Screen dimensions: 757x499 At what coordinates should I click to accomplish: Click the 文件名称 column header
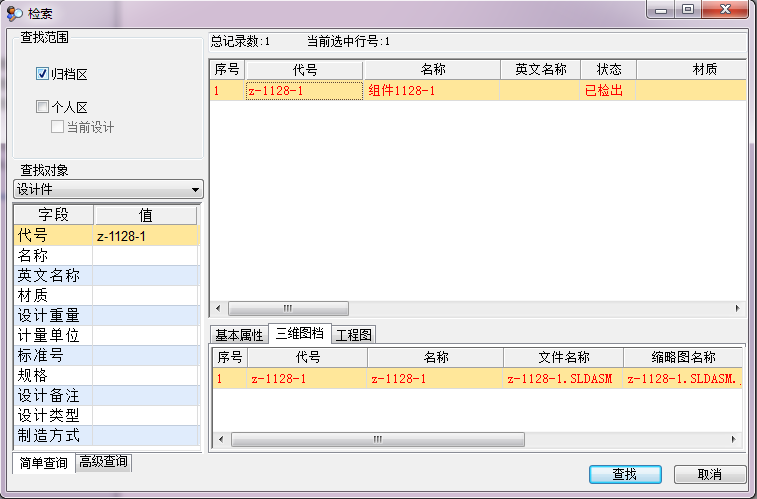coord(563,357)
